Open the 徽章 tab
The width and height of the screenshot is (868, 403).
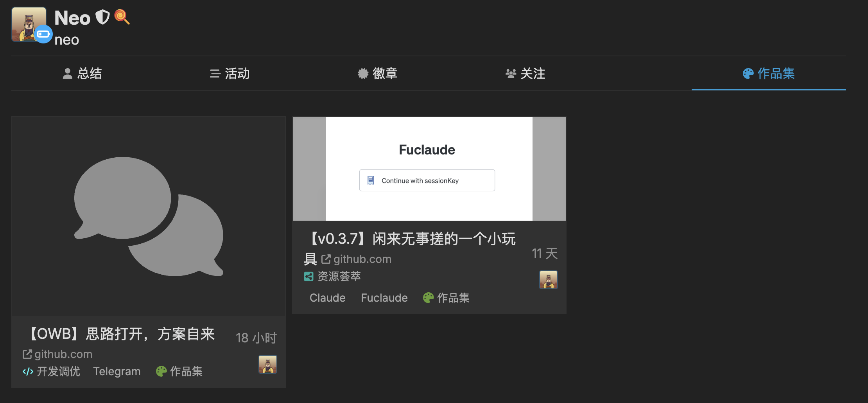click(x=378, y=74)
